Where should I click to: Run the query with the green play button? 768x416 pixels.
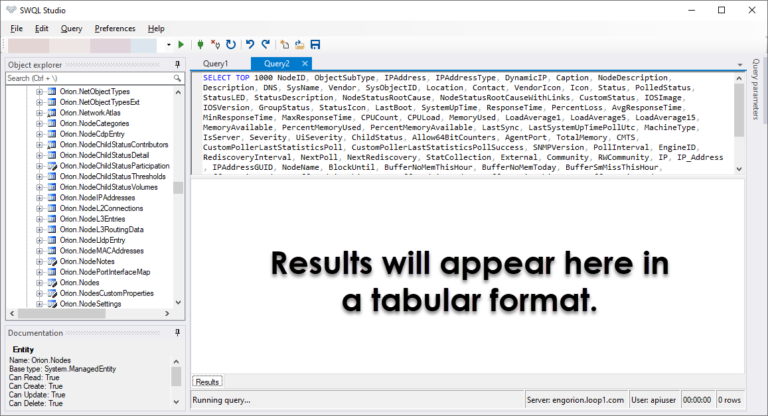181,45
